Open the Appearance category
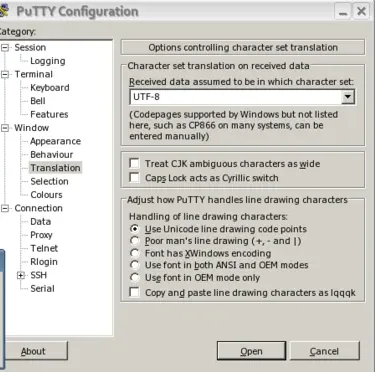 55,141
